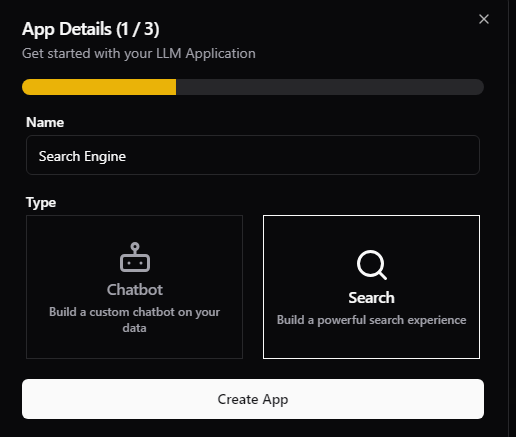Click 'Build a powerful search experience' description

(x=371, y=320)
